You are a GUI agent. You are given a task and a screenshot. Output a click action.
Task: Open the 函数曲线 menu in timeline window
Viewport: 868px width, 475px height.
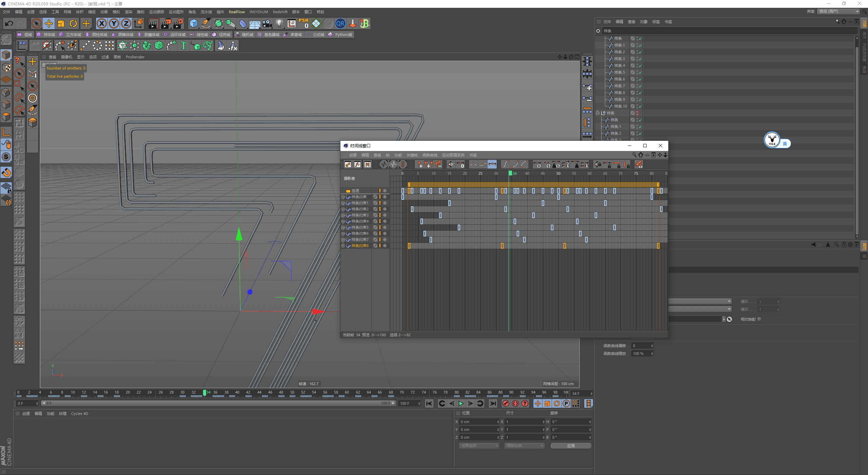[430, 155]
